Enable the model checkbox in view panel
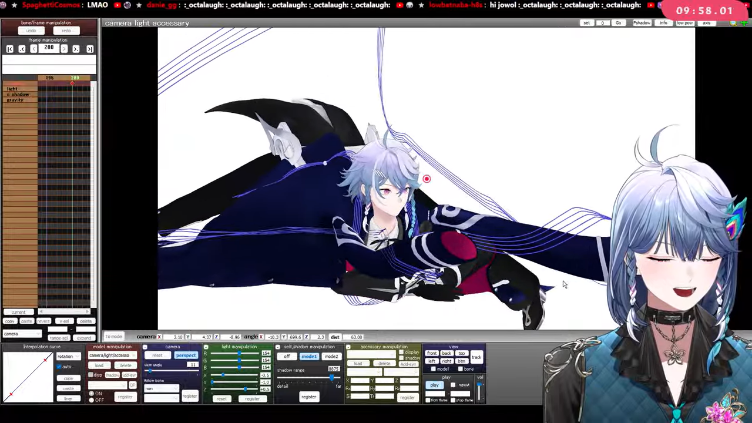The width and height of the screenshot is (752, 423). (433, 369)
